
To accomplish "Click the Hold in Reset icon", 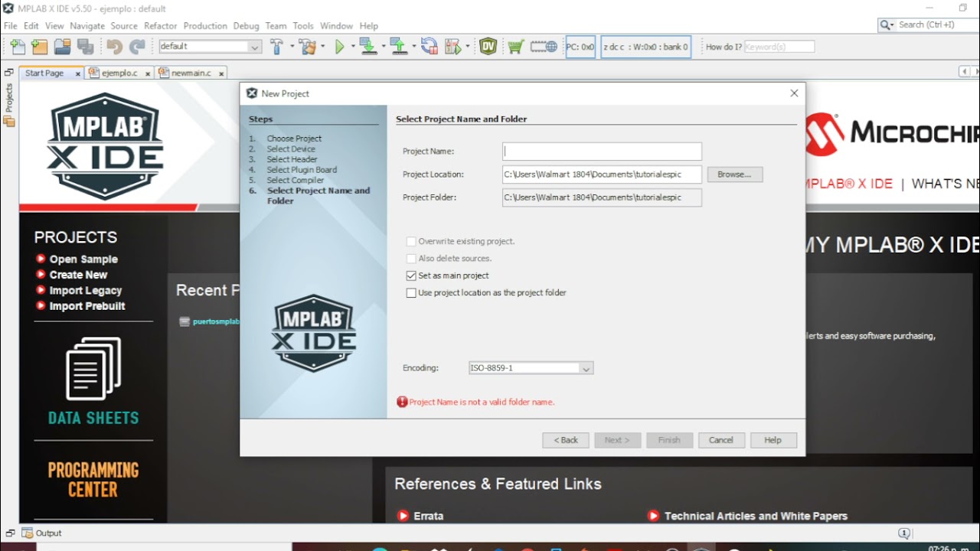I will pyautogui.click(x=429, y=47).
